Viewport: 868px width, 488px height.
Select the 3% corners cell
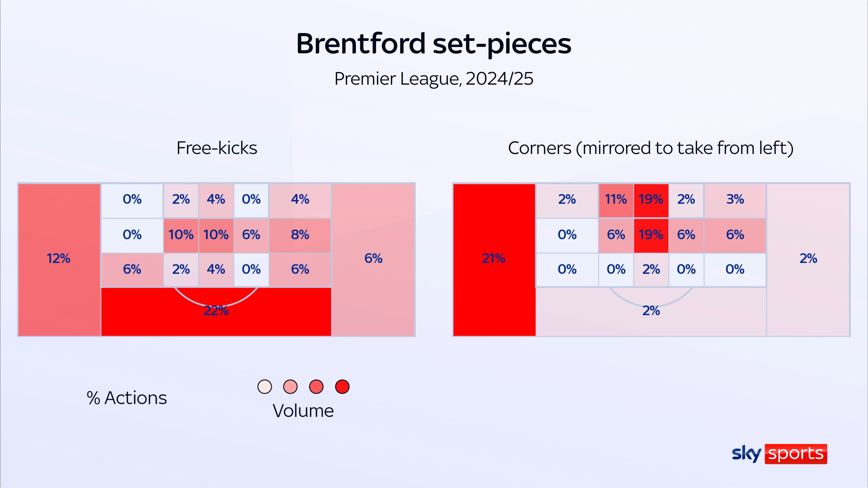pyautogui.click(x=735, y=200)
